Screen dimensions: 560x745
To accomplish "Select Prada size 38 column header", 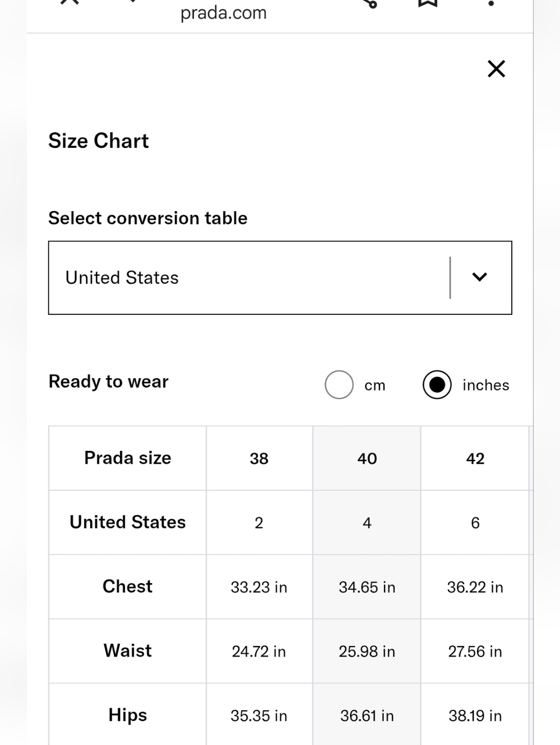I will click(x=259, y=458).
